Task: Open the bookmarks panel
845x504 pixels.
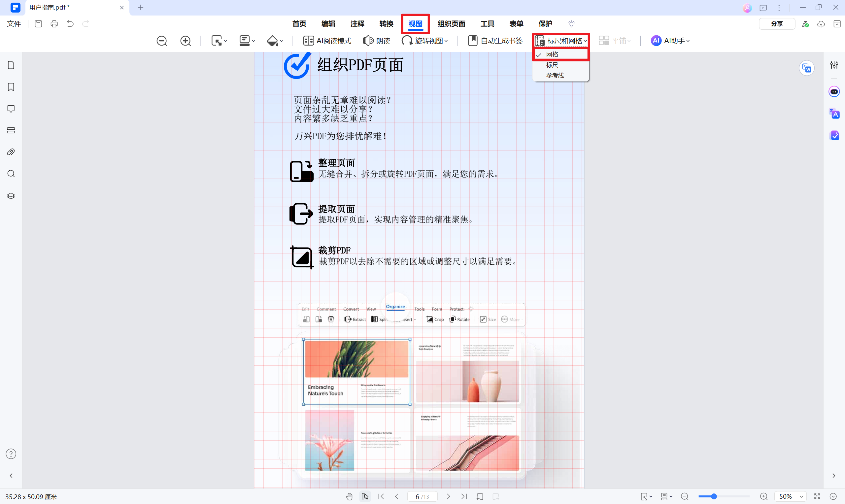Action: (11, 87)
